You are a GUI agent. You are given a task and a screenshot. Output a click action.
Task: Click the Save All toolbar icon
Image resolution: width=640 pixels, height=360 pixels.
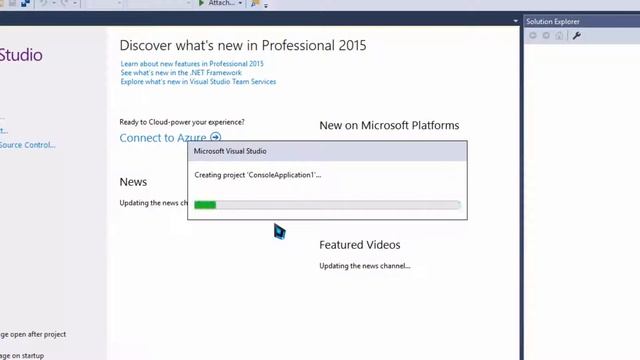point(26,3)
